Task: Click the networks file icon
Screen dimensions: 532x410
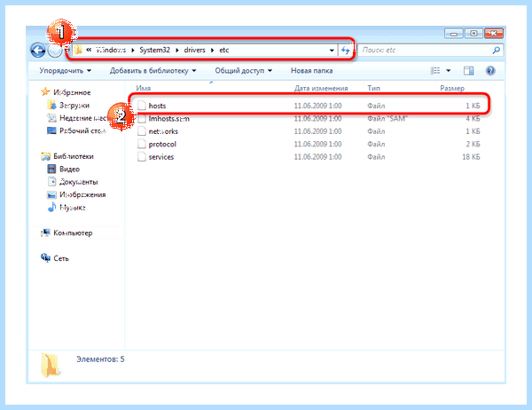Action: tap(142, 131)
